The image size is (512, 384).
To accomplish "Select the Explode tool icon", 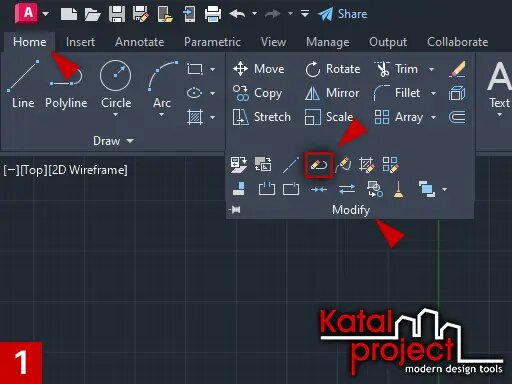I will (x=457, y=93).
